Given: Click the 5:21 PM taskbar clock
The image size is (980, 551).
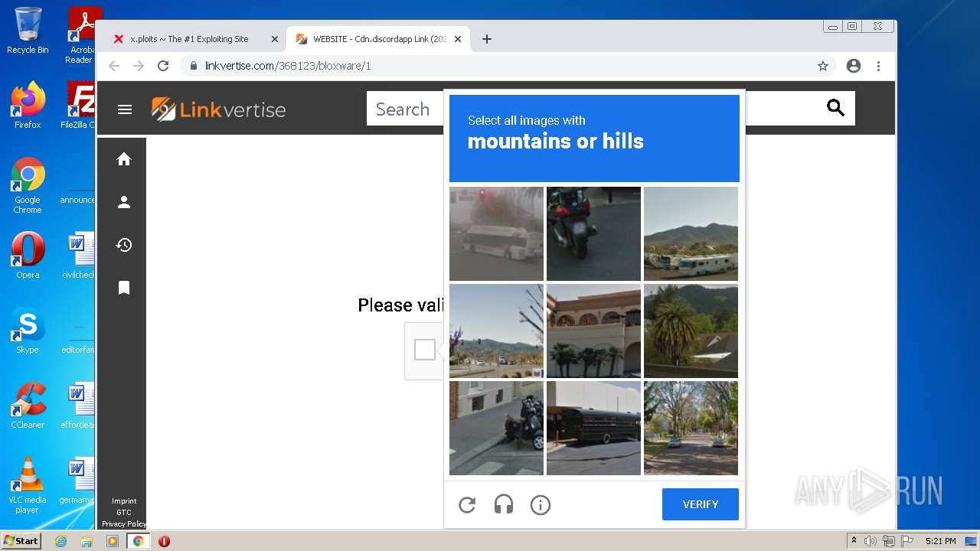Looking at the screenshot, I should pyautogui.click(x=940, y=541).
